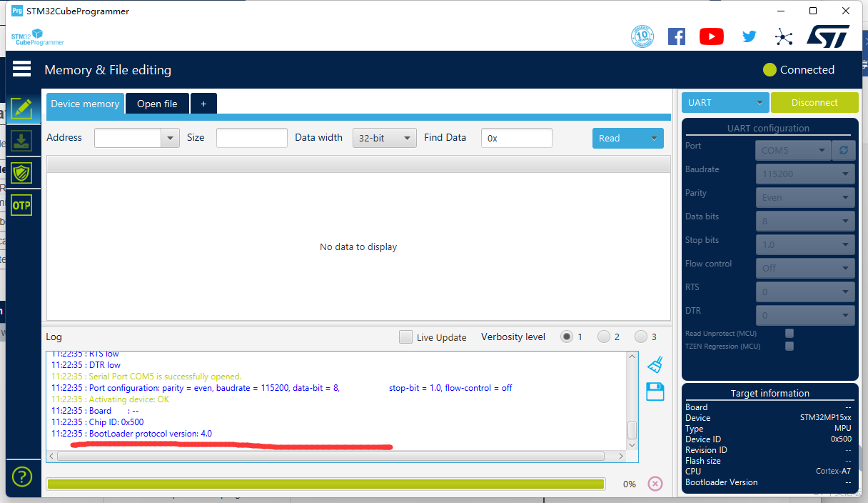
Task: Save the log with the floppy disk icon
Action: point(655,392)
